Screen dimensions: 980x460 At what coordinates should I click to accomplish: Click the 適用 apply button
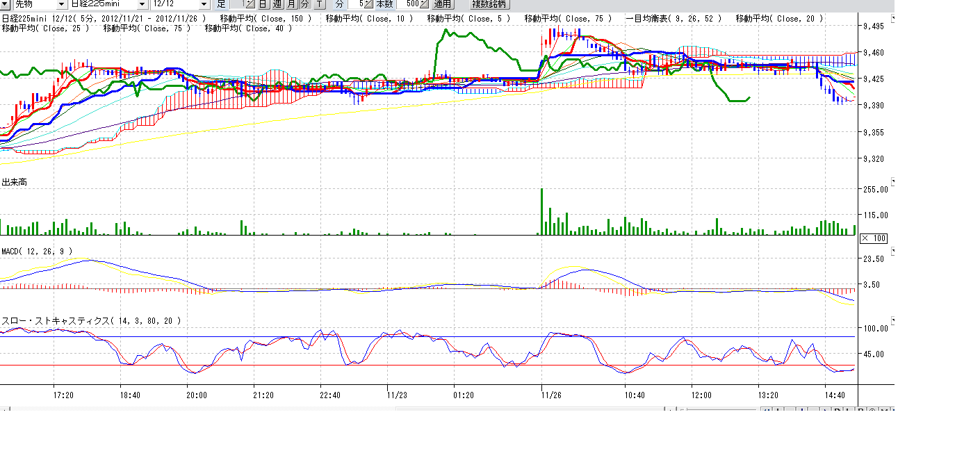[x=443, y=3]
